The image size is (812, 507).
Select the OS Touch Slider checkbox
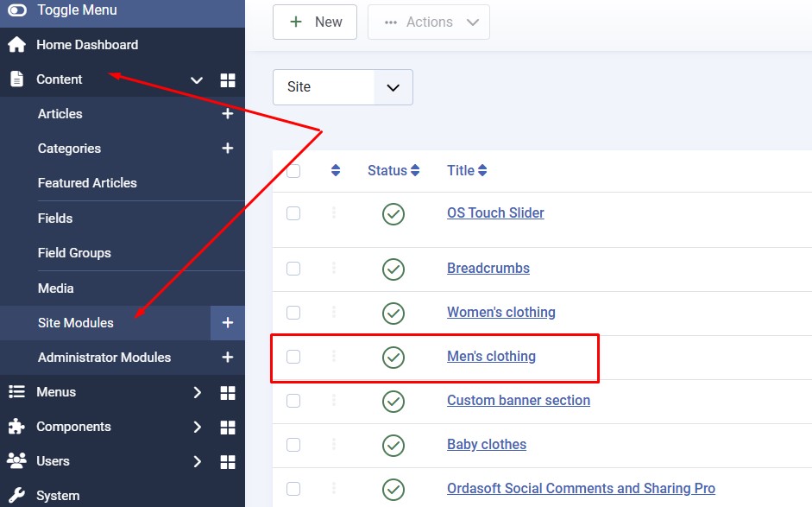293,213
